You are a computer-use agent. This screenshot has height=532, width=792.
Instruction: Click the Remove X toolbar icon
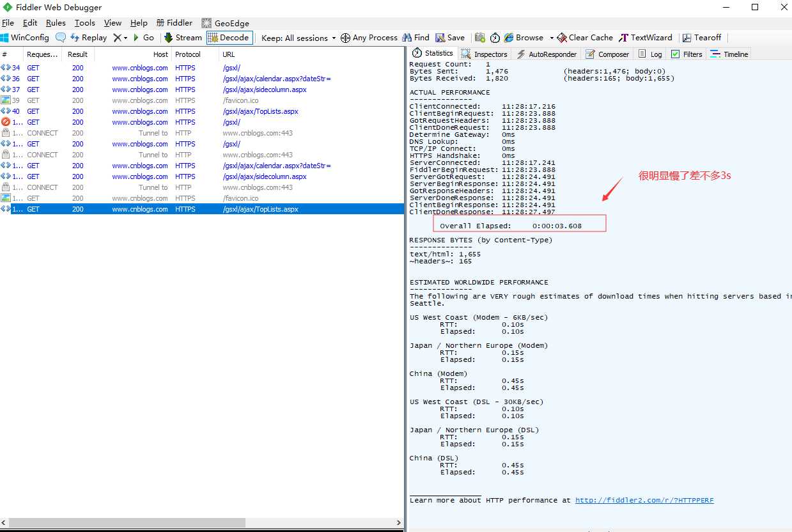(117, 38)
